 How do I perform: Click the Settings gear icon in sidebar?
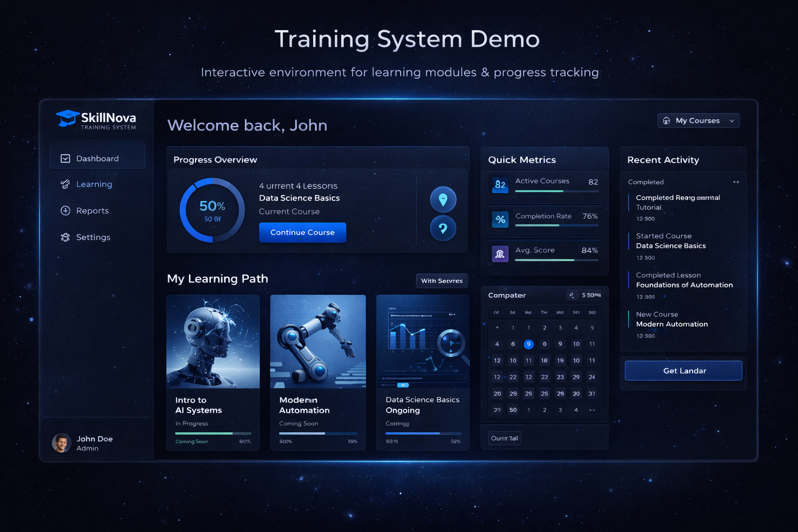coord(65,237)
